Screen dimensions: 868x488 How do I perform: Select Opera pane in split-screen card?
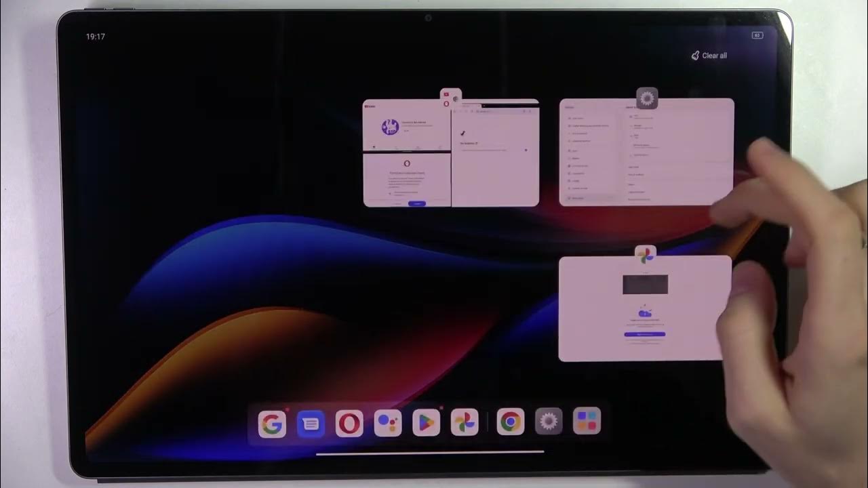[406, 180]
